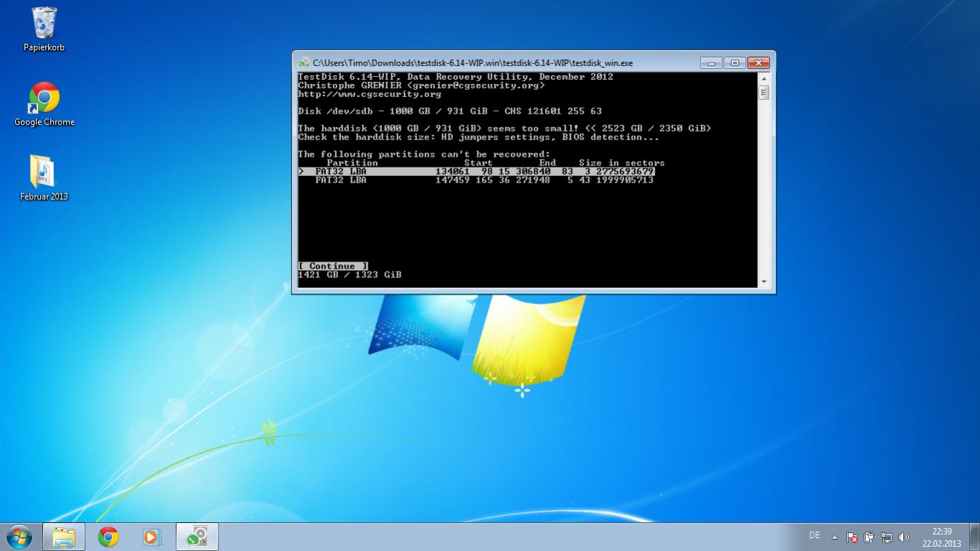The width and height of the screenshot is (980, 551).
Task: Click the Partition Start End Size header row
Action: [495, 163]
